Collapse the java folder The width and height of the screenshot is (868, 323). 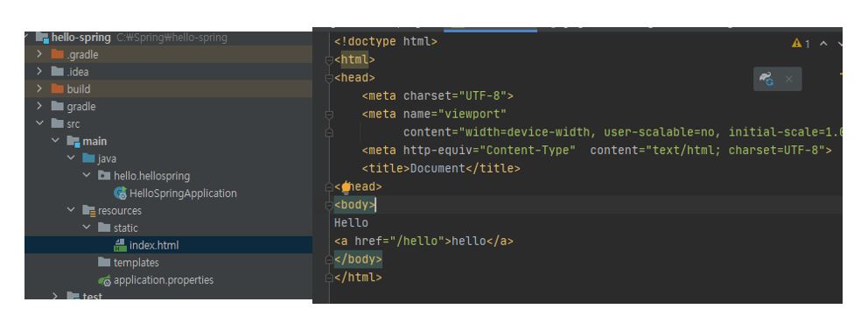tap(71, 158)
